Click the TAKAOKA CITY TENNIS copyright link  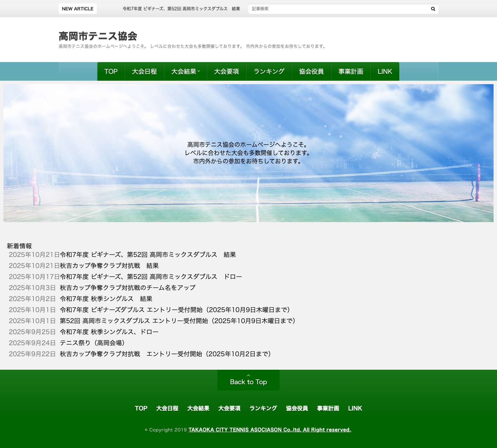tap(269, 430)
